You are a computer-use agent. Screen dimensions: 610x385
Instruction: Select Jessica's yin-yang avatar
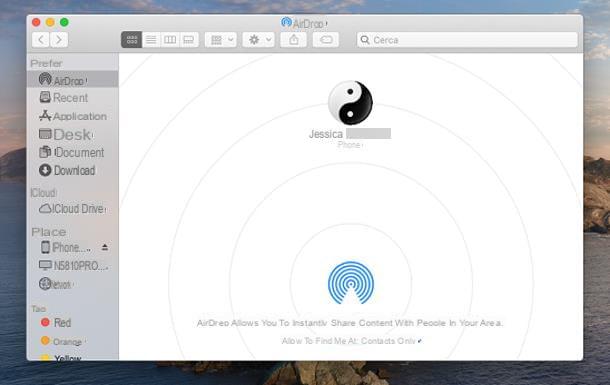coord(350,103)
